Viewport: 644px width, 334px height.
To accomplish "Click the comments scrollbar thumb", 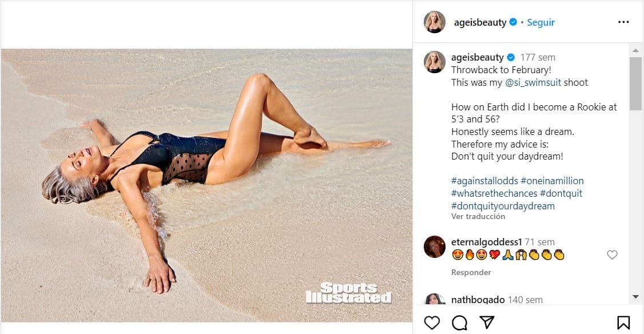I will 635,83.
